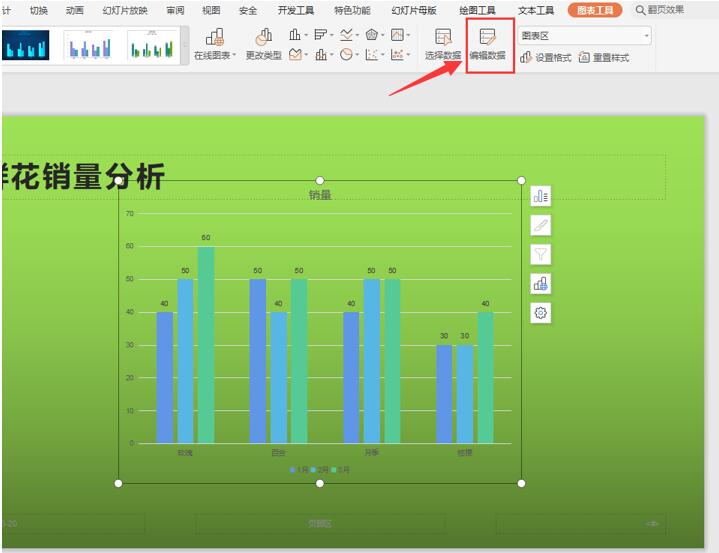Click the 重置样式 button label
The width and height of the screenshot is (719, 553).
point(611,58)
